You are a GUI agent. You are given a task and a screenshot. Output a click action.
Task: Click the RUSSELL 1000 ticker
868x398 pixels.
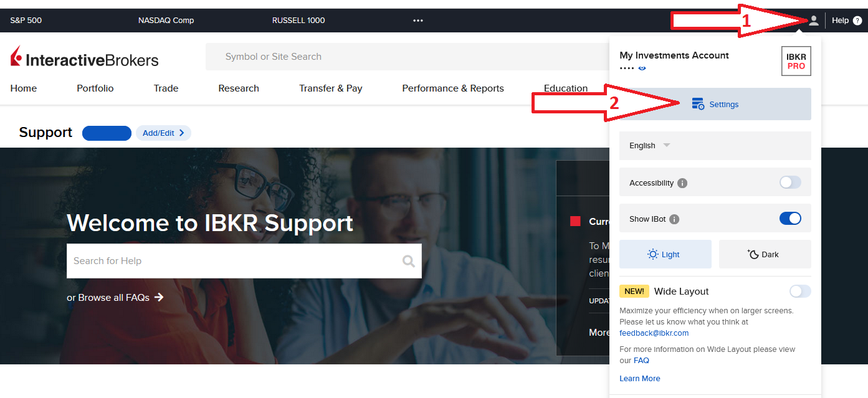point(298,21)
